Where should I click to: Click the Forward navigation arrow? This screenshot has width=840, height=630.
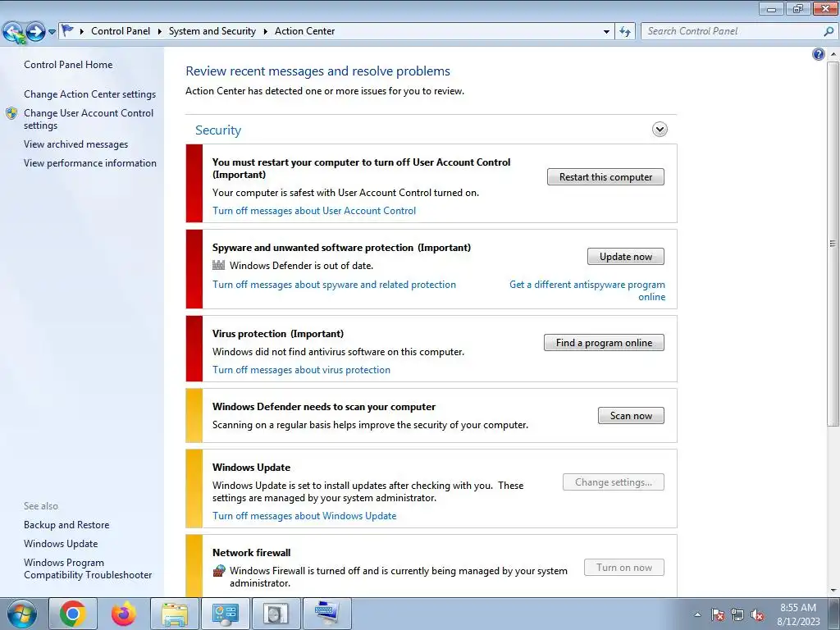click(35, 32)
